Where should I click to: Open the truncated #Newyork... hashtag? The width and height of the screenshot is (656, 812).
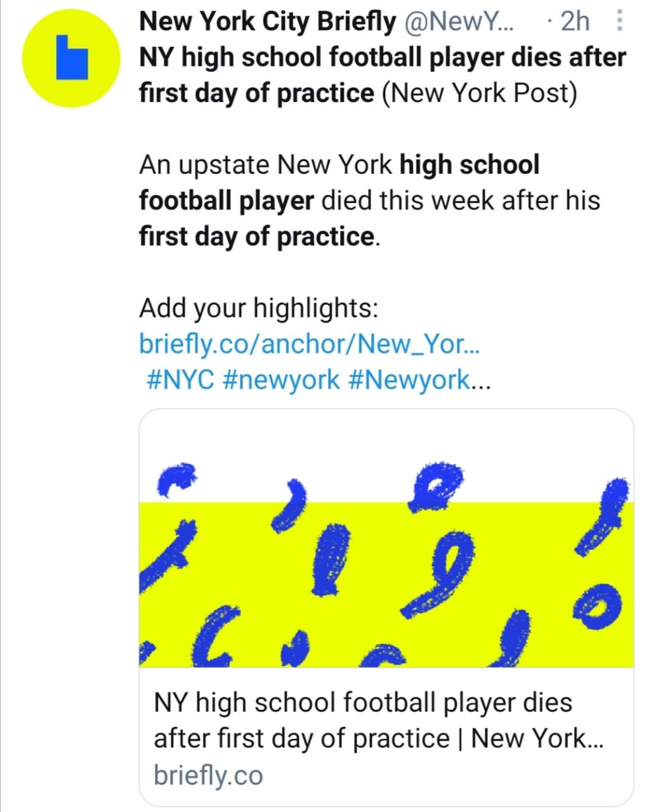[x=419, y=380]
